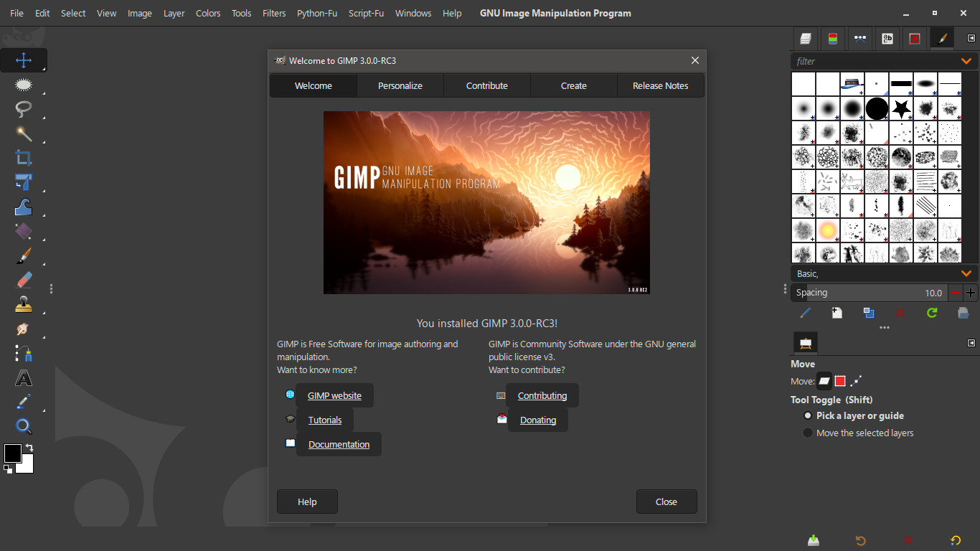Duplicate the selected brush
Viewport: 980px width, 551px height.
click(x=869, y=313)
